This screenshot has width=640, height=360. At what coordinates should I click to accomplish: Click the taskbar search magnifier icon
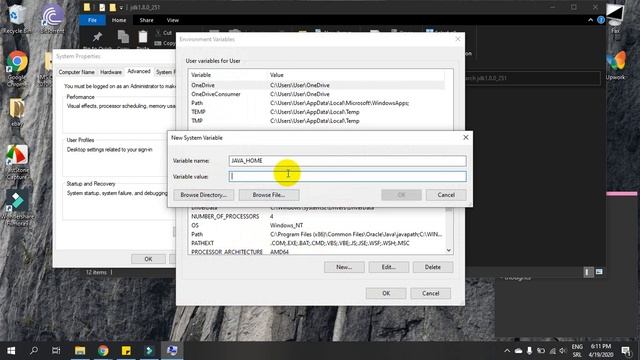click(x=34, y=351)
